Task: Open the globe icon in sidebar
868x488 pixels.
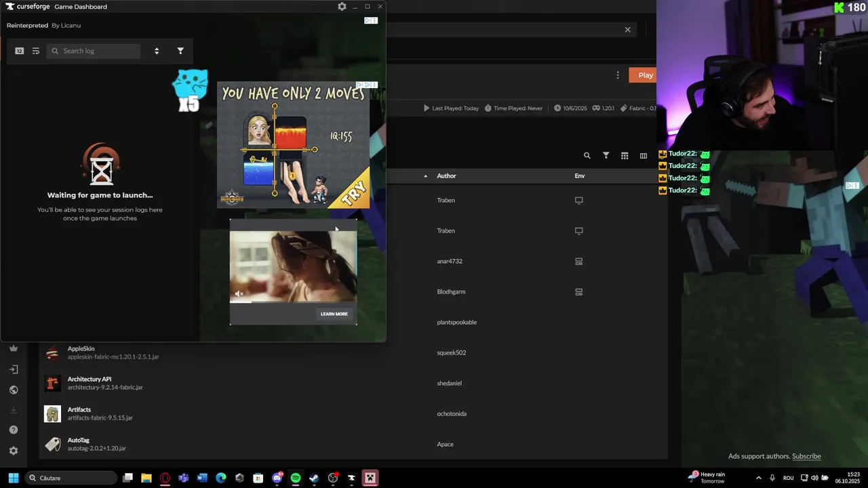Action: point(14,390)
